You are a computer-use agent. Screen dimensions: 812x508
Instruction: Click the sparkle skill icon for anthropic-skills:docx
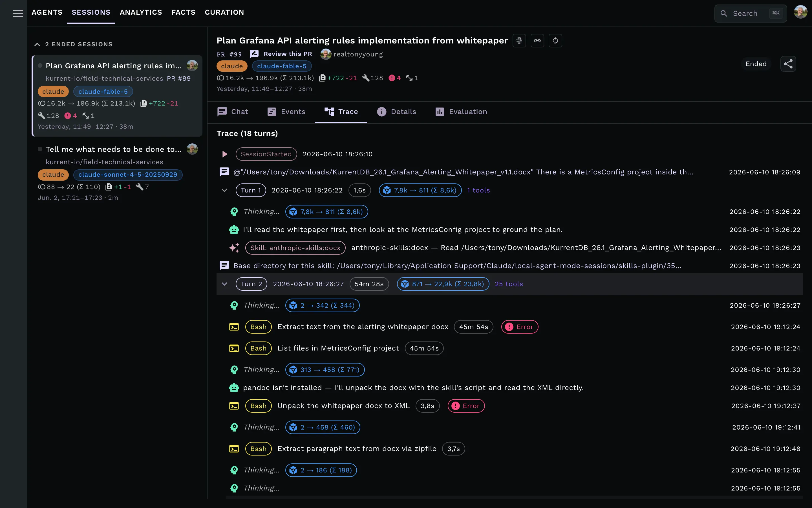(234, 248)
